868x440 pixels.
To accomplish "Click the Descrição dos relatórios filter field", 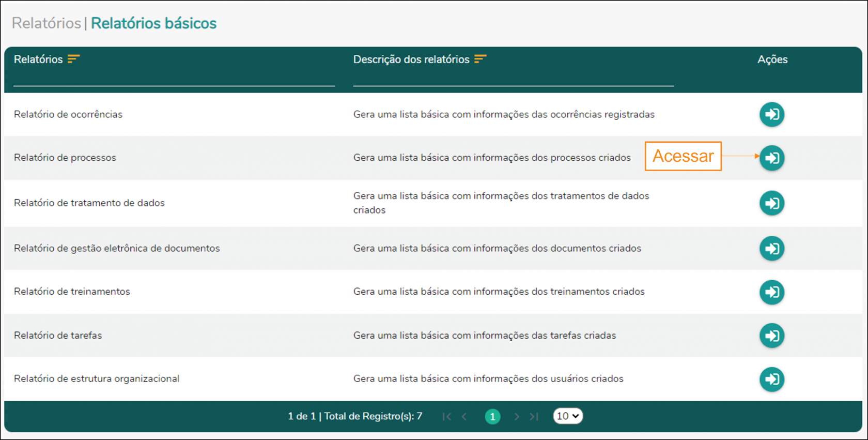I will [x=514, y=78].
